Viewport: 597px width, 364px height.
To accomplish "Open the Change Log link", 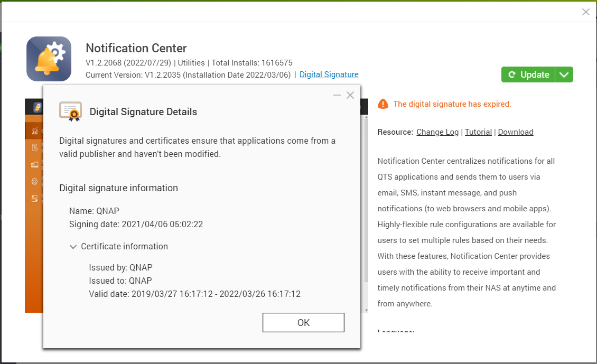I will [x=437, y=132].
